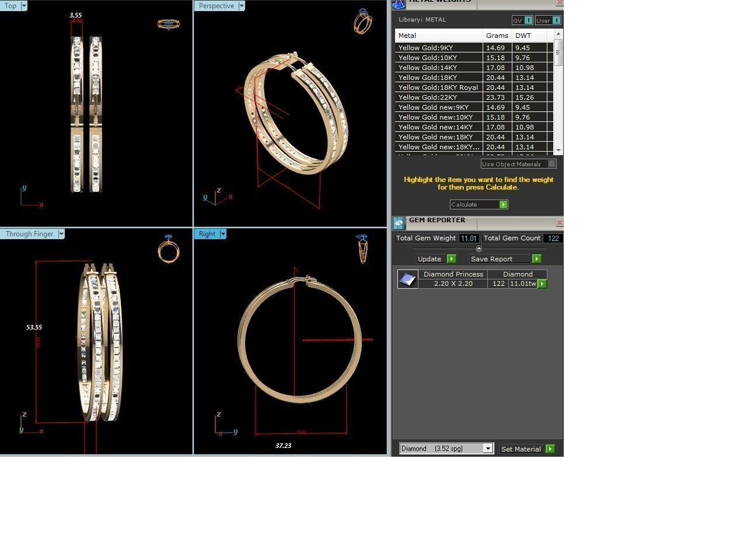Screen dimensions: 747x560
Task: Select the Yellow Gold:18KY row
Action: [x=474, y=78]
